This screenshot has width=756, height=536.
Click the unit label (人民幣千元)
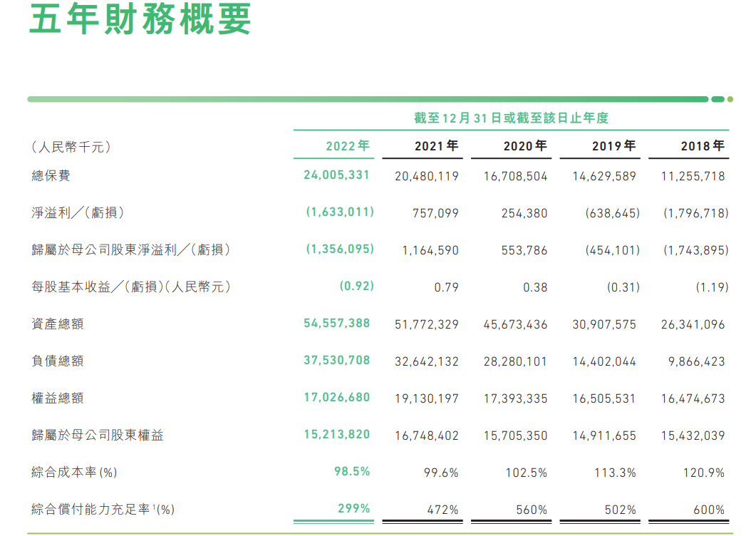pyautogui.click(x=71, y=147)
